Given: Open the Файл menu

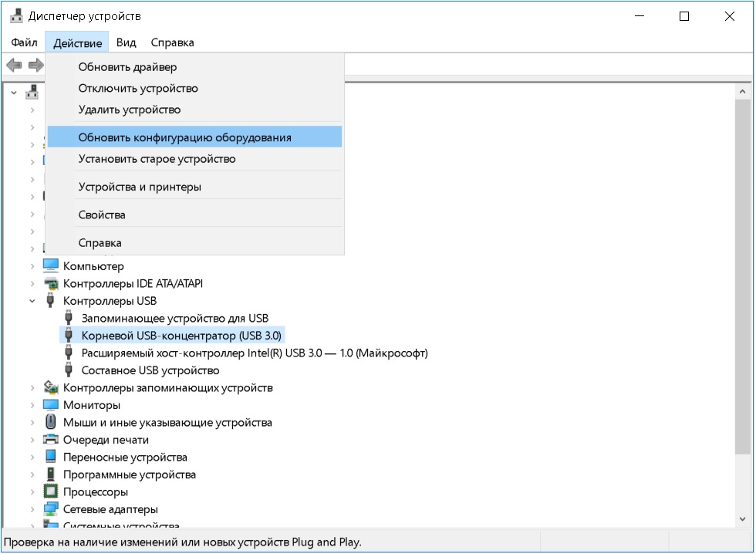Looking at the screenshot, I should [25, 42].
